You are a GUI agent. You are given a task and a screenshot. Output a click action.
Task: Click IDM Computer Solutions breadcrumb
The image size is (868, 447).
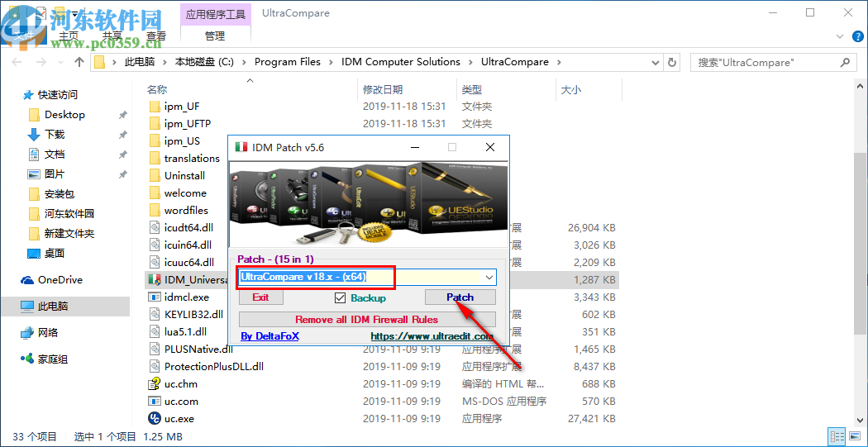tap(401, 62)
